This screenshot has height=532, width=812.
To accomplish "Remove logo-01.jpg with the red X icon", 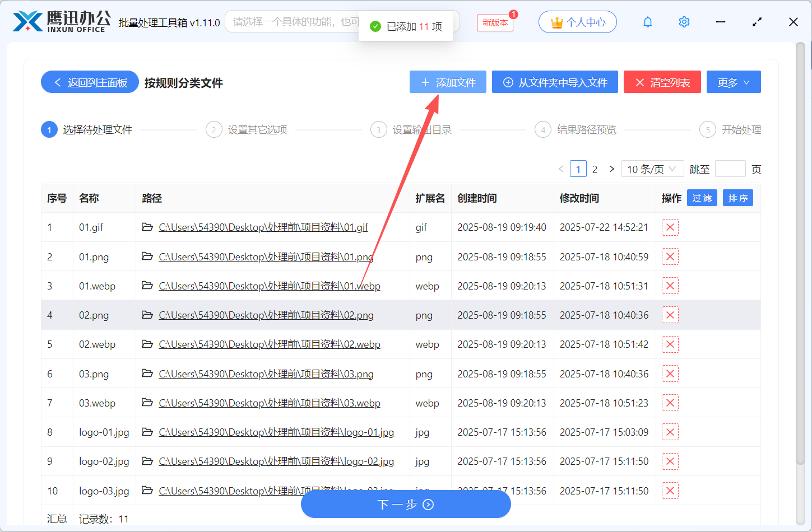I will (670, 432).
